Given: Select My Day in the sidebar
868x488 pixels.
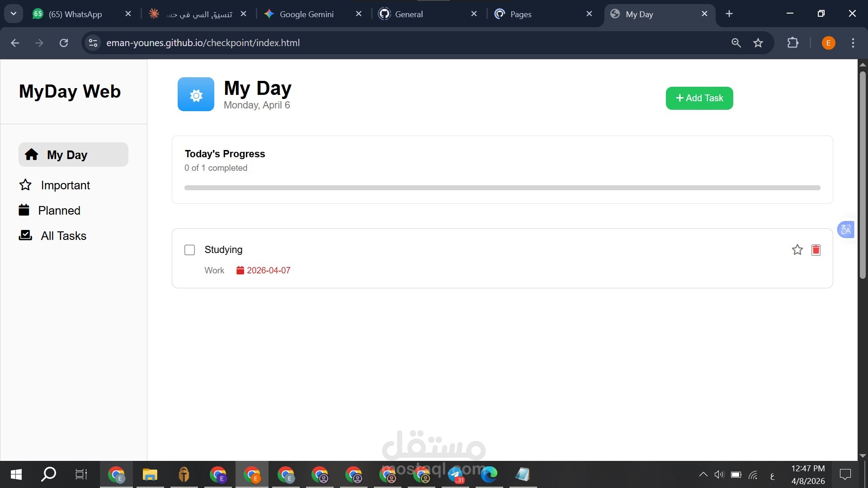Looking at the screenshot, I should pos(67,155).
